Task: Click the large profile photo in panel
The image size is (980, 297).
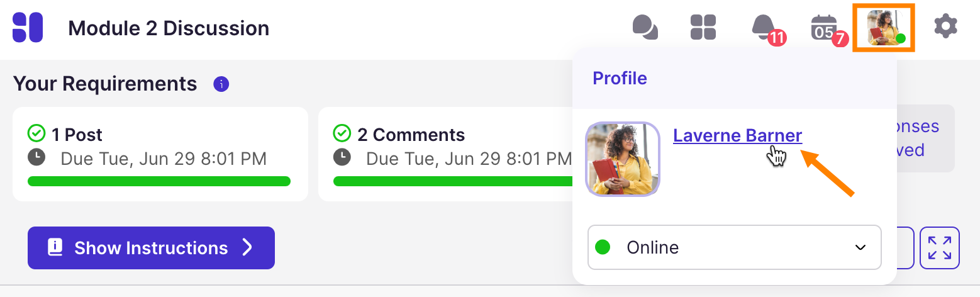Action: click(623, 159)
